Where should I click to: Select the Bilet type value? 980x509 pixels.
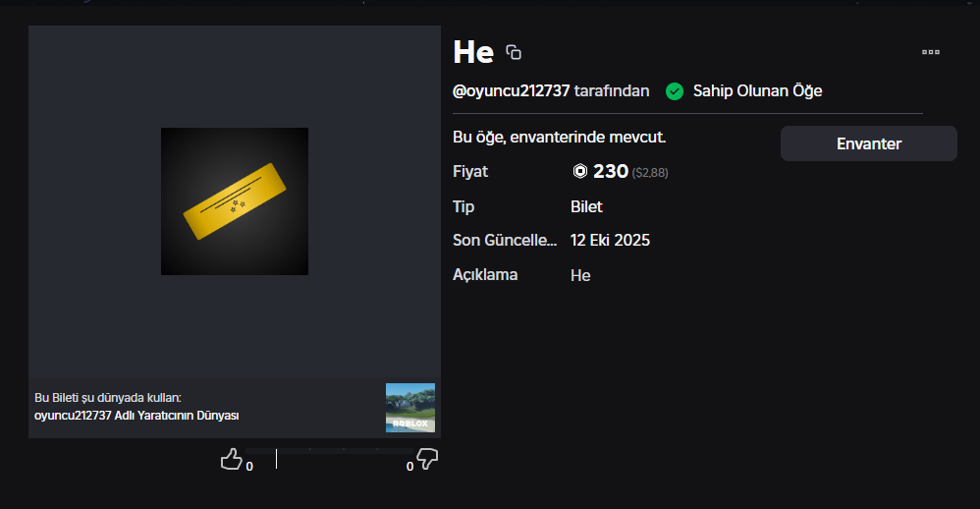pyautogui.click(x=586, y=207)
